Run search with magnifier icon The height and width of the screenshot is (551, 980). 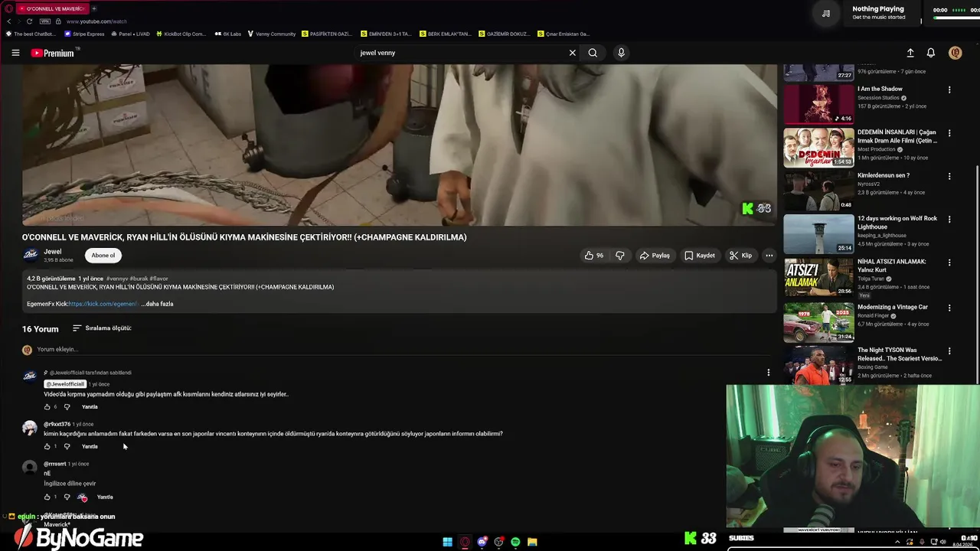(593, 53)
